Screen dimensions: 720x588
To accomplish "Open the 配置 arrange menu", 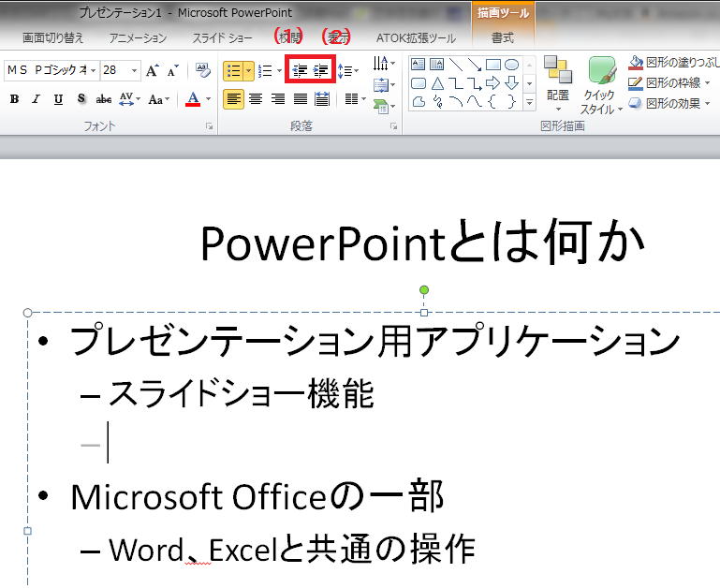I will click(x=558, y=84).
